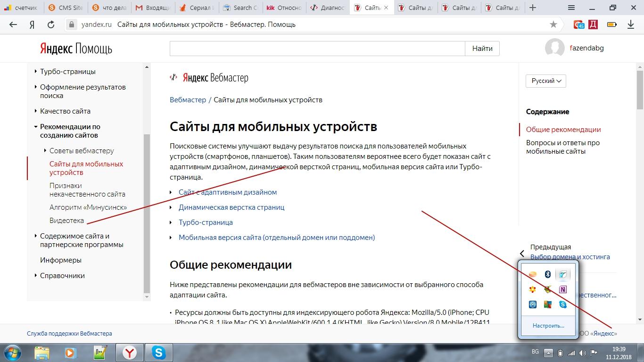The width and height of the screenshot is (644, 362).
Task: Open the browser hamburger menu
Action: [571, 8]
